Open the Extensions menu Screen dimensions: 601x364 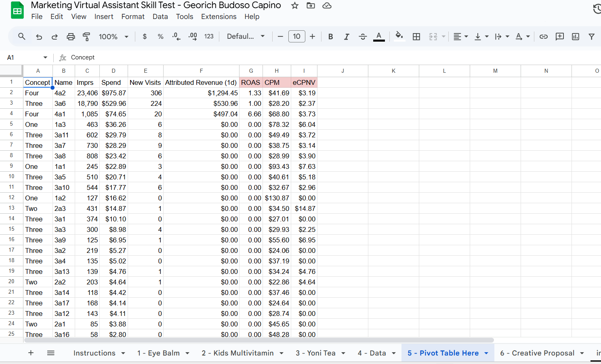219,17
